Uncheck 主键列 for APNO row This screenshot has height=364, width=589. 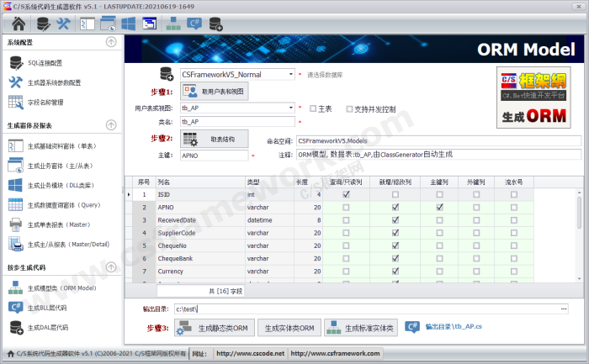click(439, 207)
